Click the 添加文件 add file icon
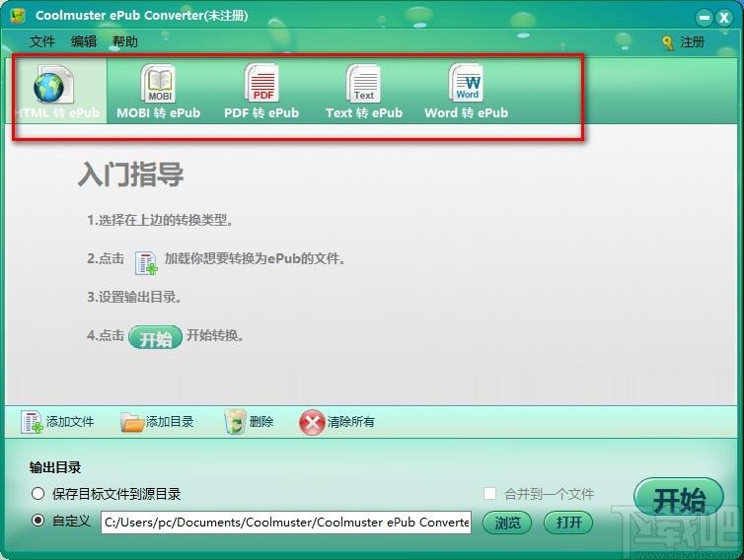744x560 pixels. (x=32, y=422)
